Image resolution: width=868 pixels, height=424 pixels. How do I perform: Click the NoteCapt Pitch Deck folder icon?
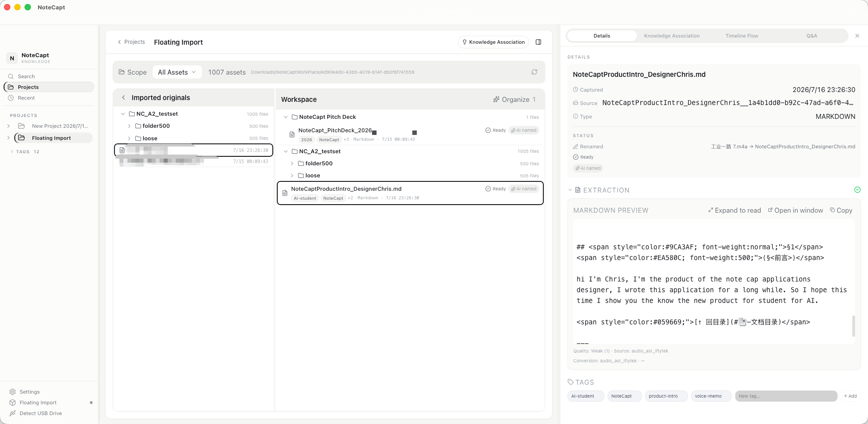[295, 117]
